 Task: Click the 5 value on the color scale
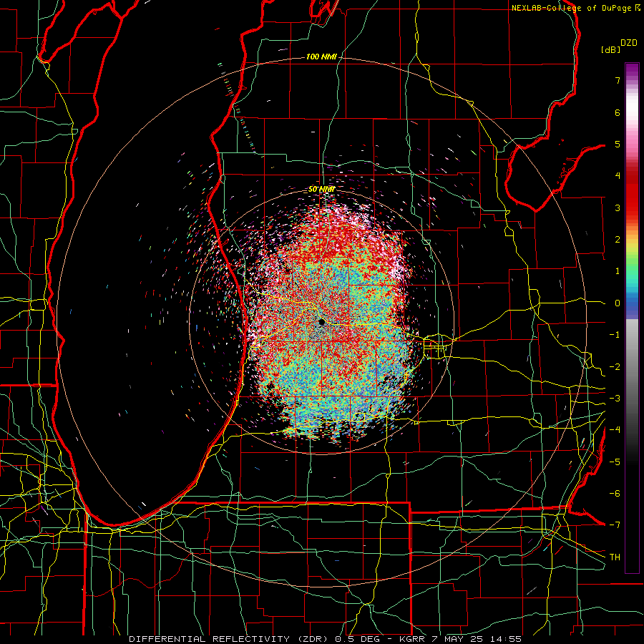pyautogui.click(x=618, y=144)
